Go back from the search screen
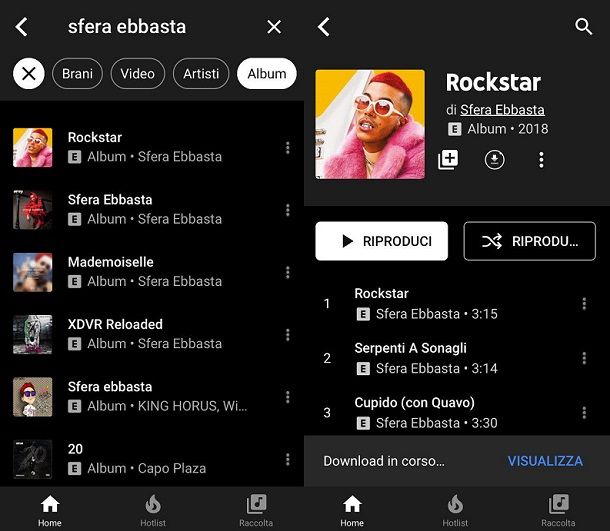Image resolution: width=610 pixels, height=531 pixels. [x=21, y=27]
